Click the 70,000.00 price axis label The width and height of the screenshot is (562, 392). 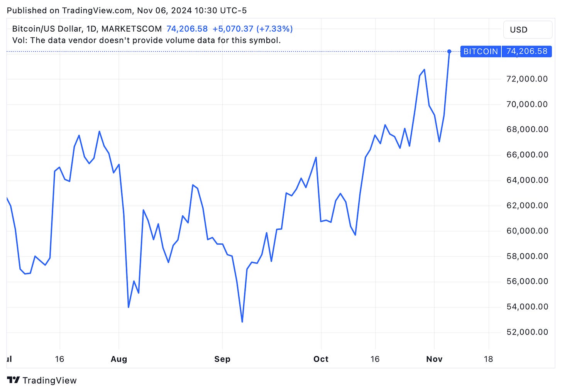point(527,104)
